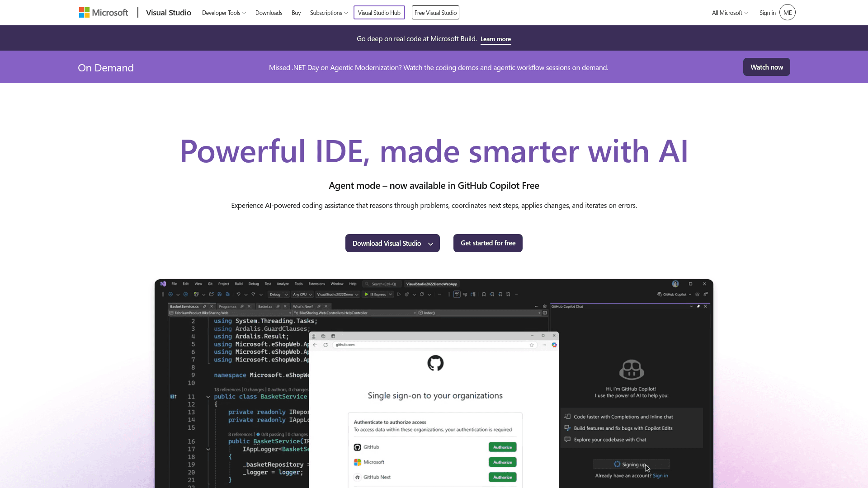
Task: Open the Extensions menu in the IDE screenshot
Action: [316, 284]
